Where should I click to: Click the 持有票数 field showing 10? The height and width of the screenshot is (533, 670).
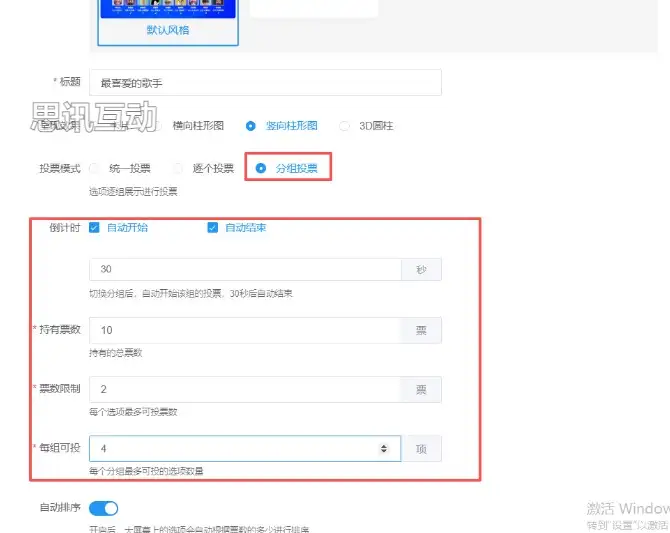(245, 330)
